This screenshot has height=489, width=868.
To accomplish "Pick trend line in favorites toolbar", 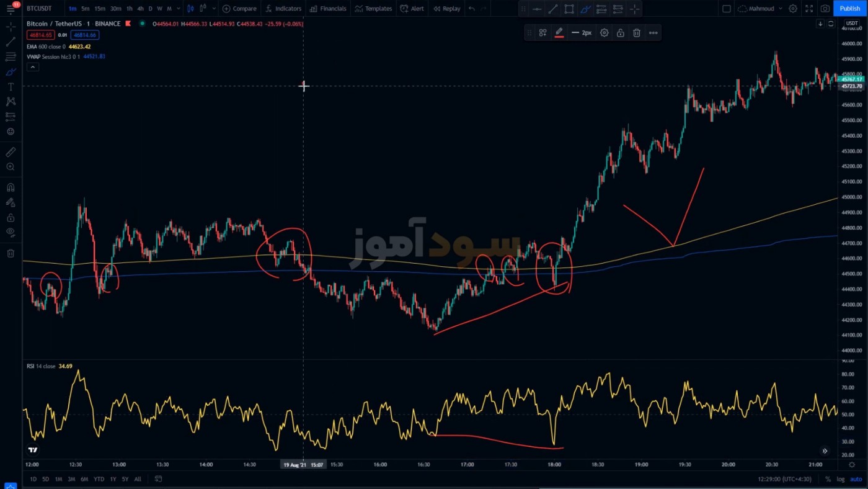I will [x=552, y=9].
